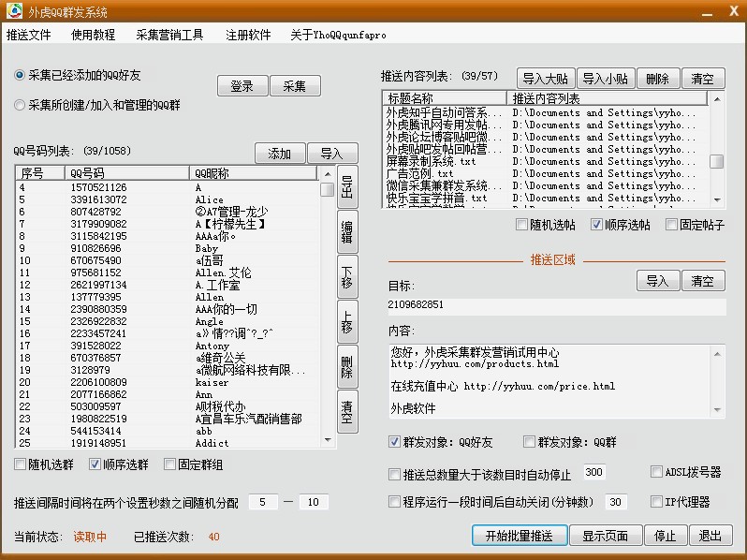
Task: Click the minimum interval field showing 5
Action: coord(262,502)
